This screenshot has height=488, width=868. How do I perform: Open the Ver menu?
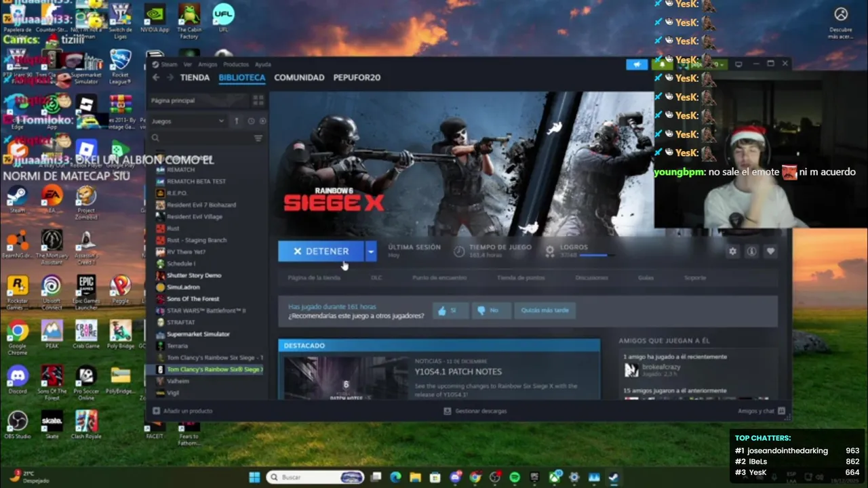tap(187, 64)
